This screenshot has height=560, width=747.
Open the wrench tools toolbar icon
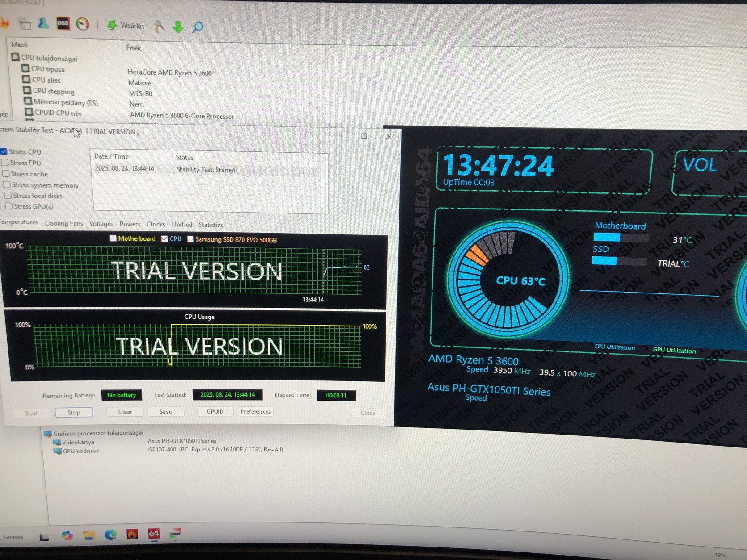click(159, 26)
